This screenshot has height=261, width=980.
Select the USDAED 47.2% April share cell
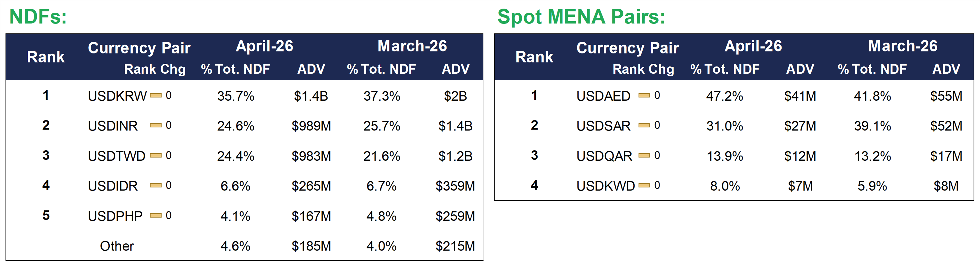click(x=724, y=96)
